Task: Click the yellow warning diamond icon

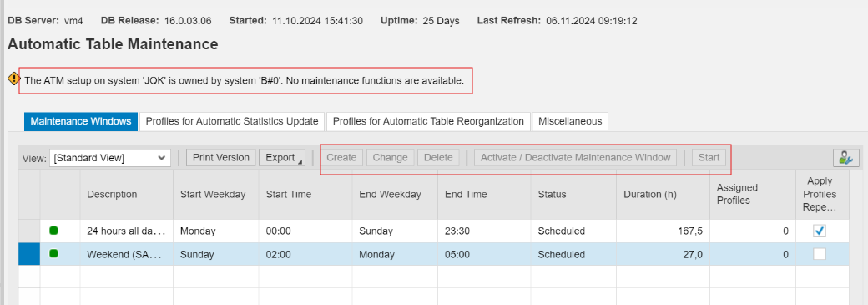Action: (14, 79)
